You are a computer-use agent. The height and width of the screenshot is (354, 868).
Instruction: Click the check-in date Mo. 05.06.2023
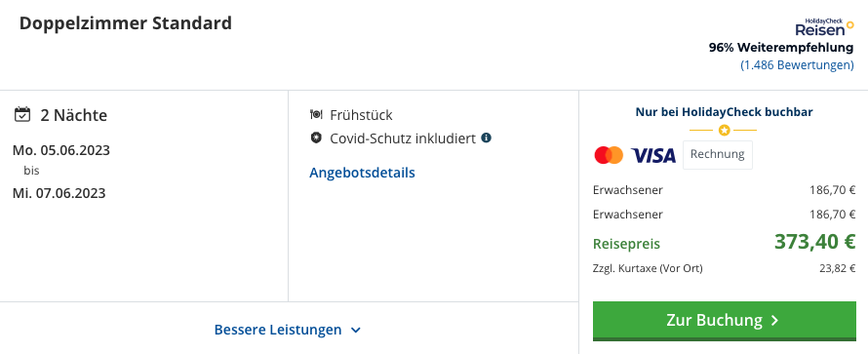(x=60, y=150)
